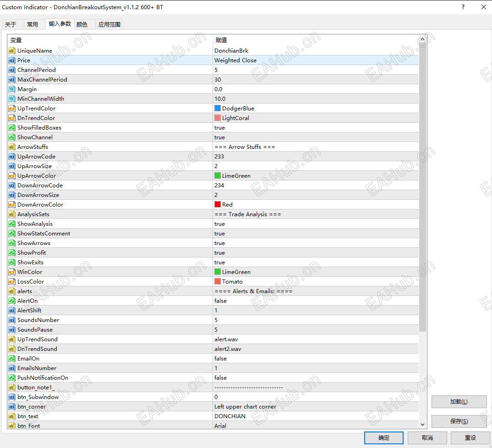Open the LossColor Tomato color list

click(x=316, y=282)
